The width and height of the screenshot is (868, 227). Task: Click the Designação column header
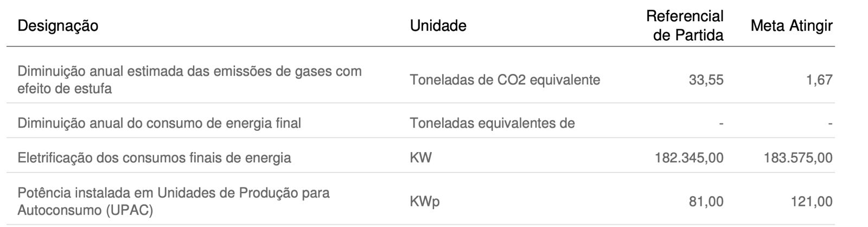pyautogui.click(x=58, y=26)
